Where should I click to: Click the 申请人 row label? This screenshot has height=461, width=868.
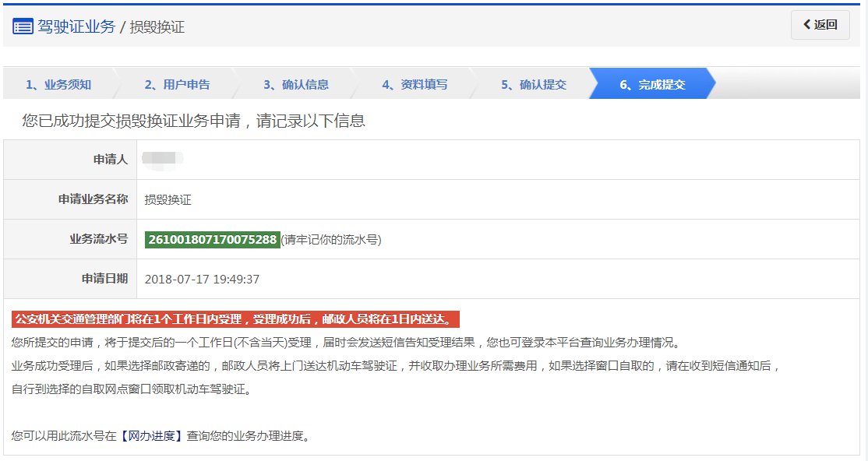110,159
